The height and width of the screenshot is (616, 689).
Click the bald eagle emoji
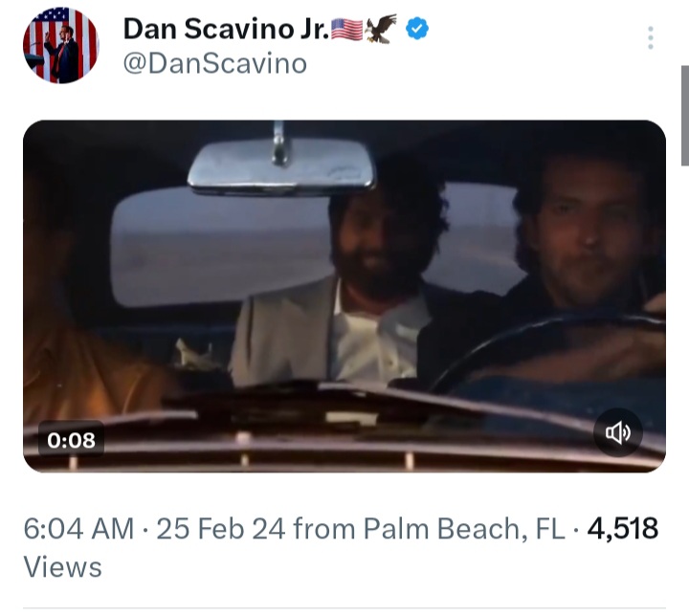[381, 29]
